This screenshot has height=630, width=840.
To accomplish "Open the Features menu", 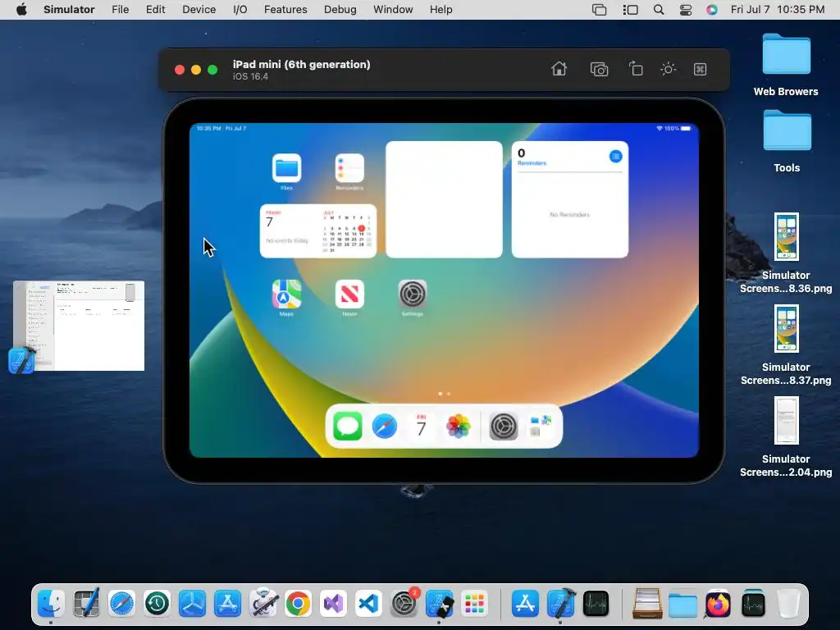I will [x=285, y=10].
